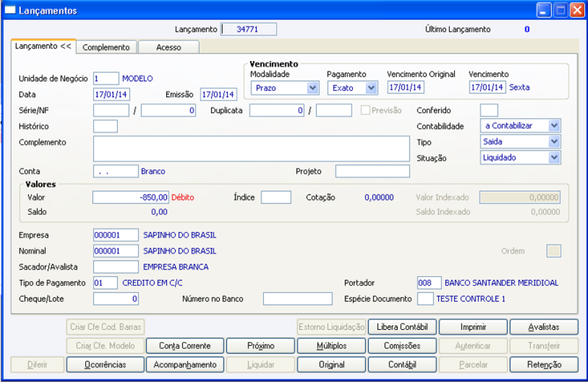Open the Comissões button

click(x=402, y=346)
